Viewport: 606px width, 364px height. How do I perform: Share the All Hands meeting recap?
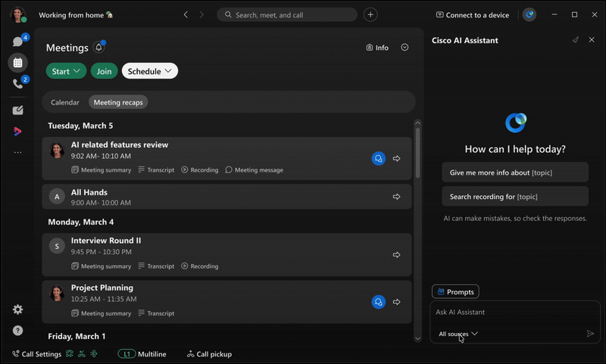[396, 197]
